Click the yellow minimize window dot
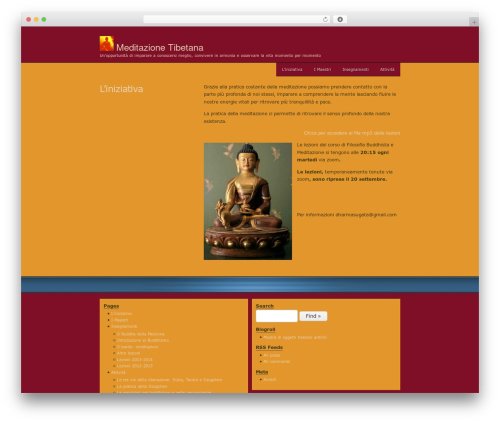500x423 pixels. pyautogui.click(x=36, y=19)
